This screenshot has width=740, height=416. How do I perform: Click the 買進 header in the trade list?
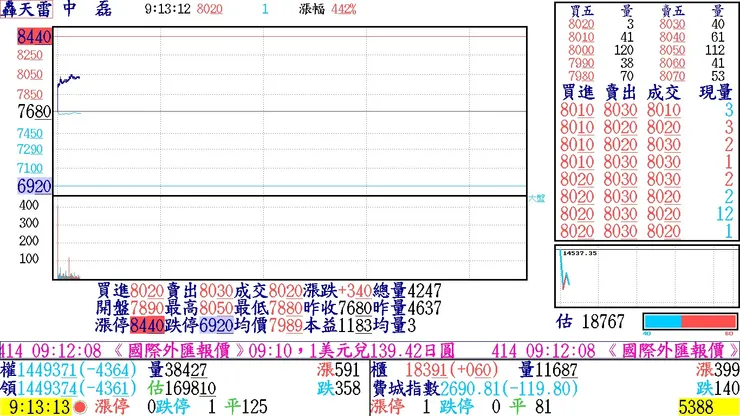(578, 93)
